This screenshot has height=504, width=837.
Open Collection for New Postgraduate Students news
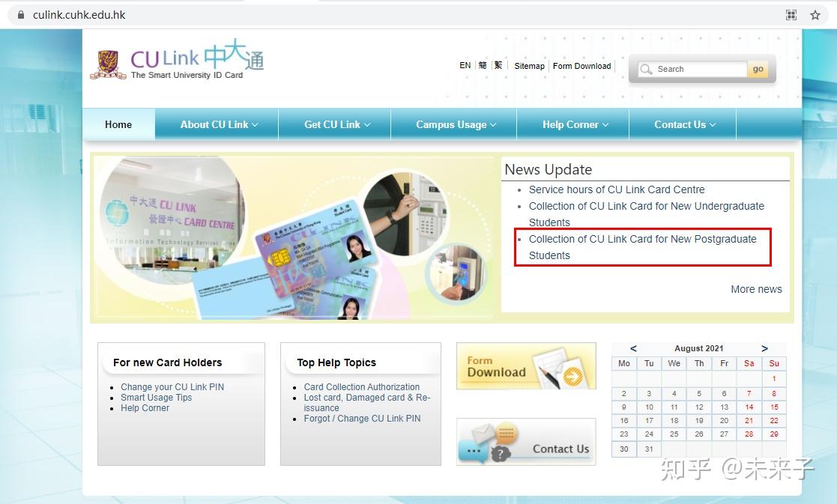[643, 247]
